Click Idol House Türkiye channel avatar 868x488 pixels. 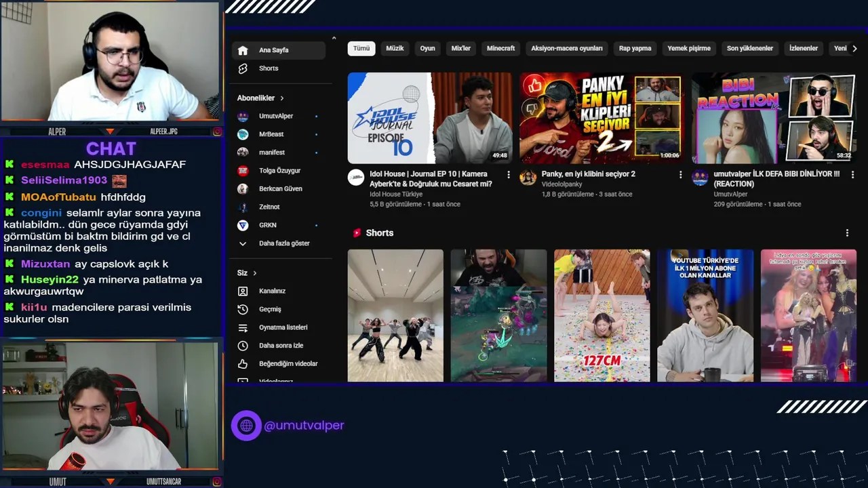click(x=356, y=178)
